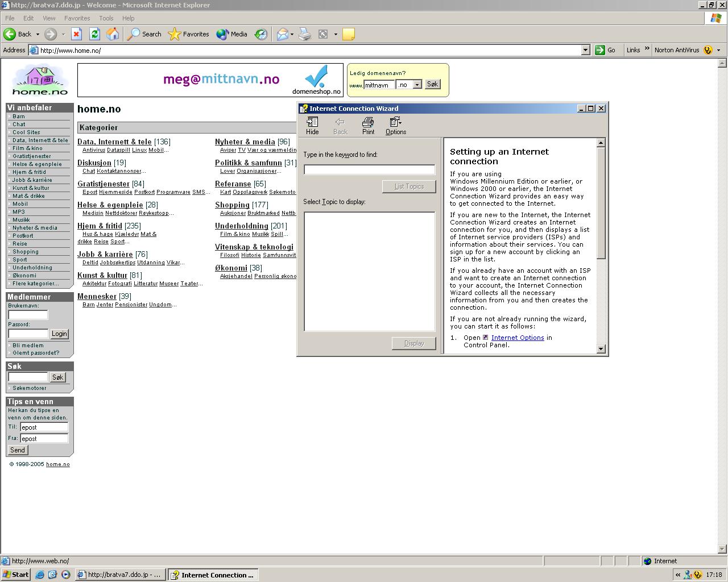Open the Søkemotorer sidebar link

click(30, 388)
